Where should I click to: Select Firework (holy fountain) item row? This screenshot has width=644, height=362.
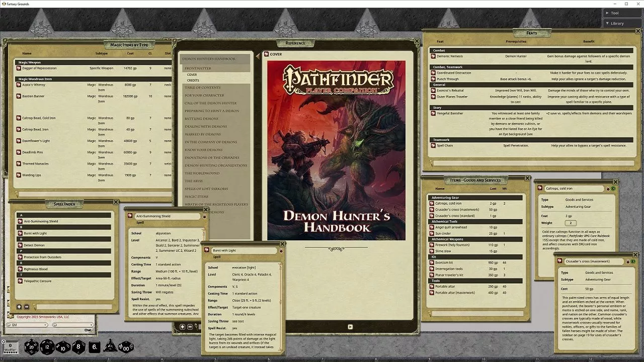coord(475,245)
